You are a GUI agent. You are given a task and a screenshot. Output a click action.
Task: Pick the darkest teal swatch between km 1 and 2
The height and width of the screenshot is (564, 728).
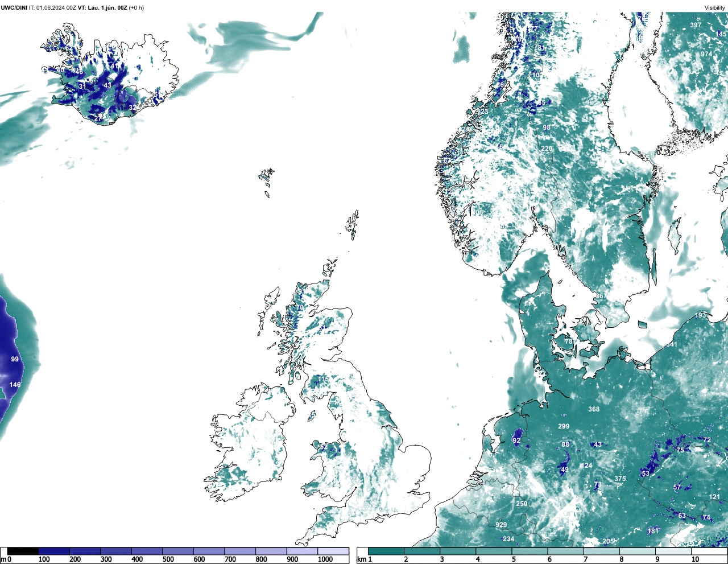tap(386, 551)
